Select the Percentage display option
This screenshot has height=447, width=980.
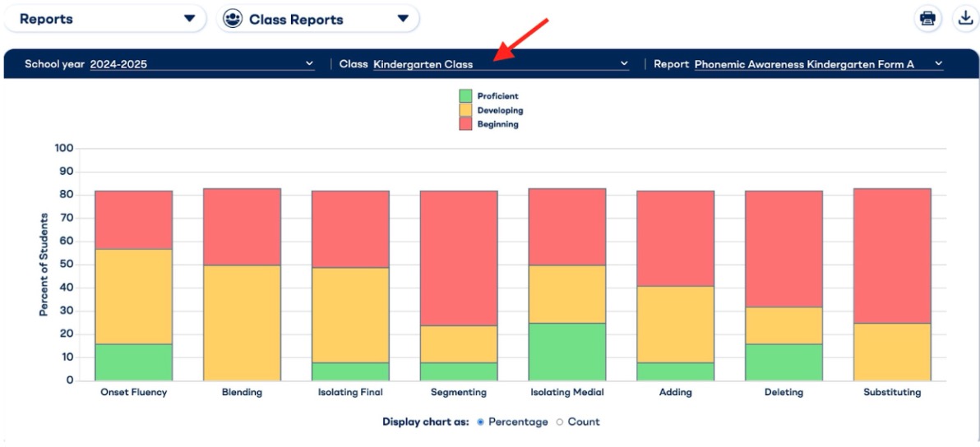(x=481, y=422)
